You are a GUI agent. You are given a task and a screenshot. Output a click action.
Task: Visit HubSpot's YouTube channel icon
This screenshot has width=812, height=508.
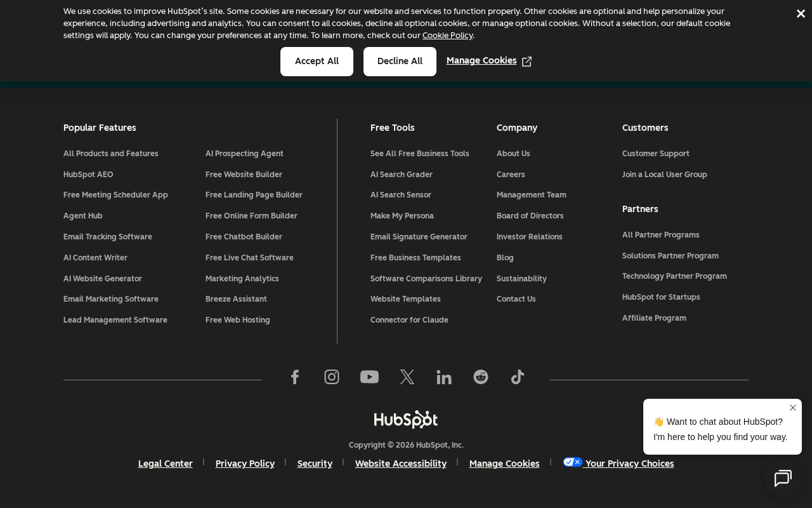pos(369,377)
